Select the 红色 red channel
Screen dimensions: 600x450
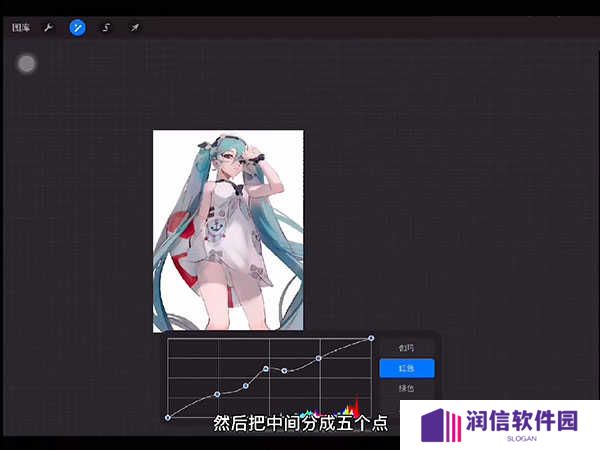(407, 368)
